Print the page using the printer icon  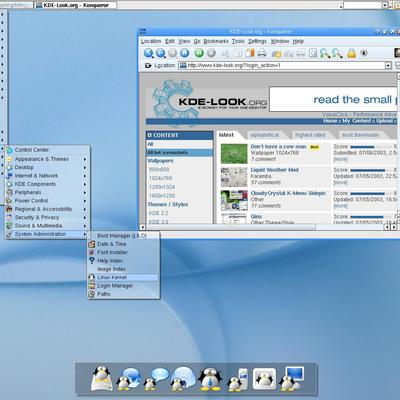pyautogui.click(x=262, y=53)
